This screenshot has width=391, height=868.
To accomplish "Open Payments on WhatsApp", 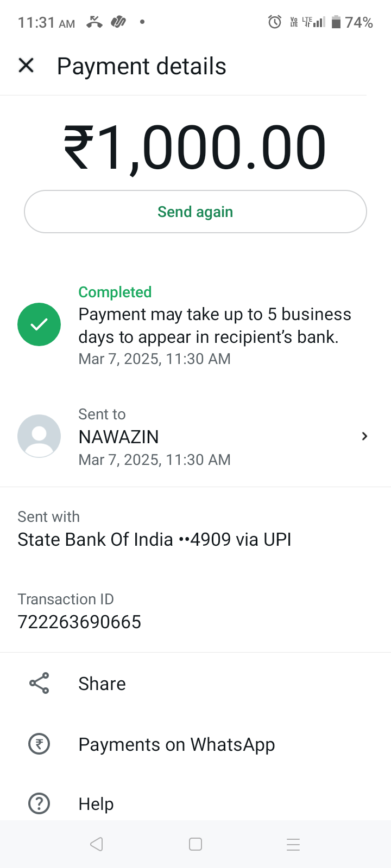I will 176,744.
